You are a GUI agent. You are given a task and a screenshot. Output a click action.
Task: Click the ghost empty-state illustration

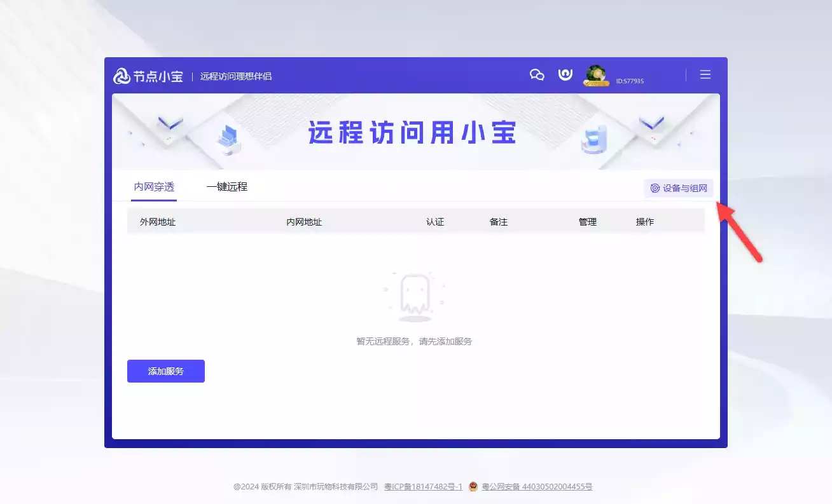coord(414,296)
